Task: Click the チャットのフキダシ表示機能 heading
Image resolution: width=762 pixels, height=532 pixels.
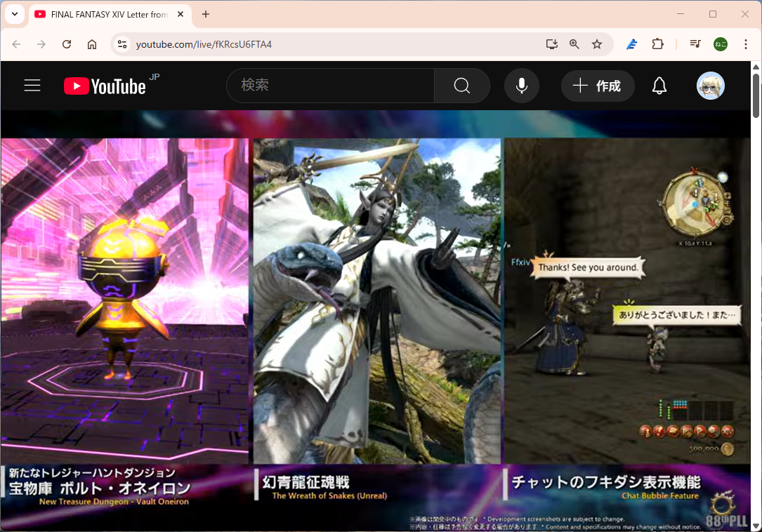Action: point(606,482)
